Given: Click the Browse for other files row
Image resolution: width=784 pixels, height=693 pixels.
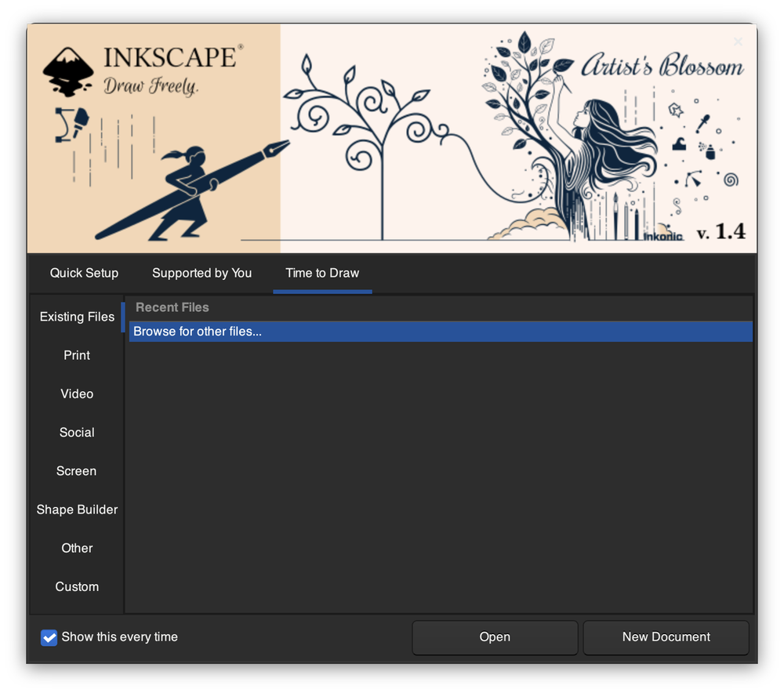Looking at the screenshot, I should 441,332.
